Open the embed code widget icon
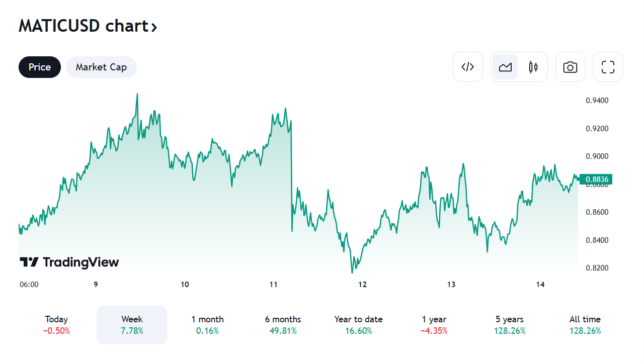 (468, 67)
